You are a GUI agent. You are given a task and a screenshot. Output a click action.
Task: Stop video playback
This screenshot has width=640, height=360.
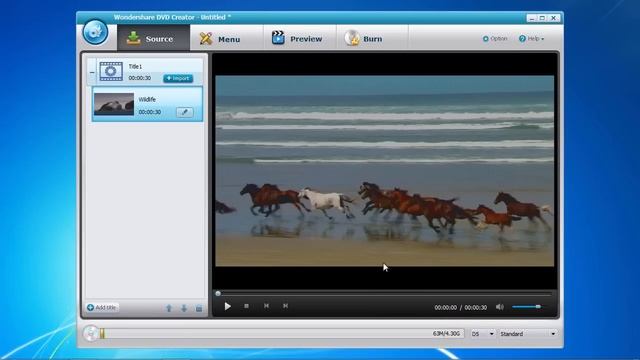(247, 306)
